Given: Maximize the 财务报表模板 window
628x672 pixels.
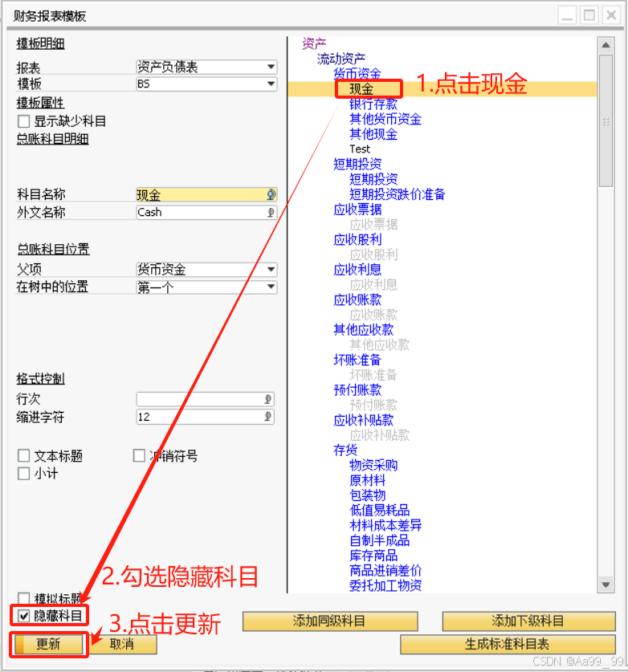Looking at the screenshot, I should coord(589,16).
